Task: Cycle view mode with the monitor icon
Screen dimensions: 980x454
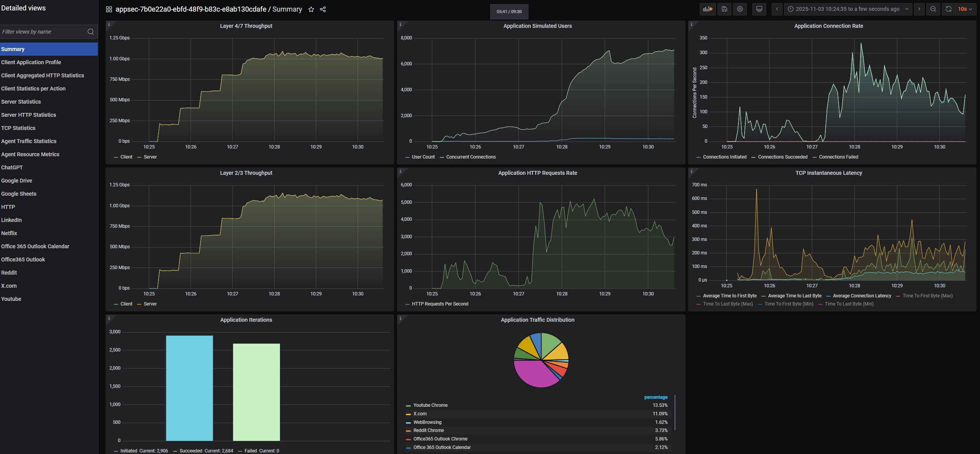Action: tap(759, 9)
